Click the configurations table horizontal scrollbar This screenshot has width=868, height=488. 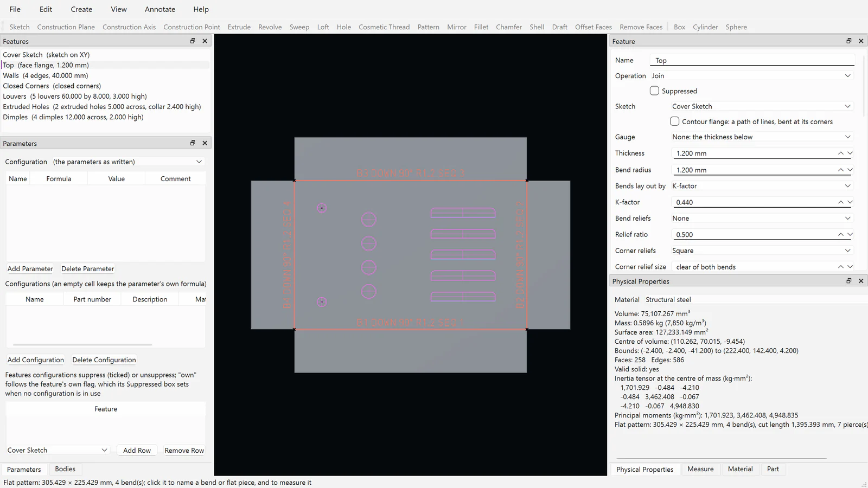click(x=82, y=344)
